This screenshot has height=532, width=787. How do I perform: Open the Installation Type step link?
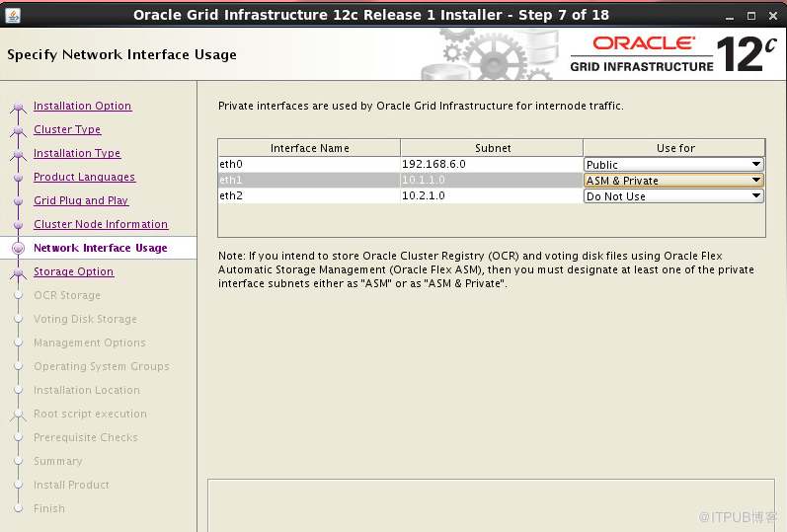point(77,153)
